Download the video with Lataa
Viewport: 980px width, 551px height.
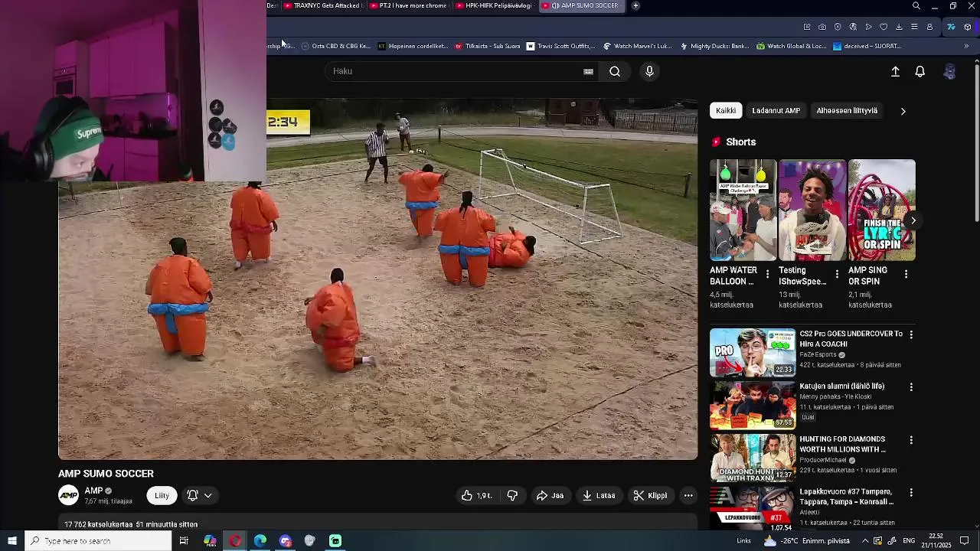coord(599,495)
